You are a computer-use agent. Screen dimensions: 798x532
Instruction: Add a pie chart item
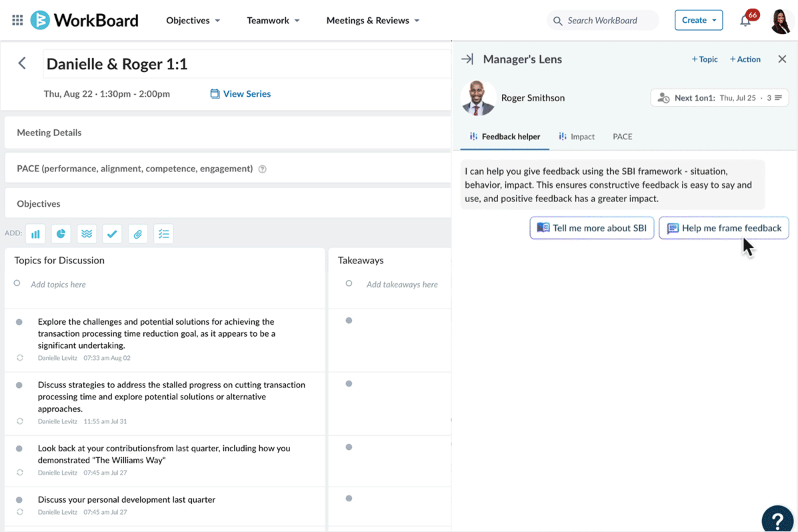[x=61, y=234]
